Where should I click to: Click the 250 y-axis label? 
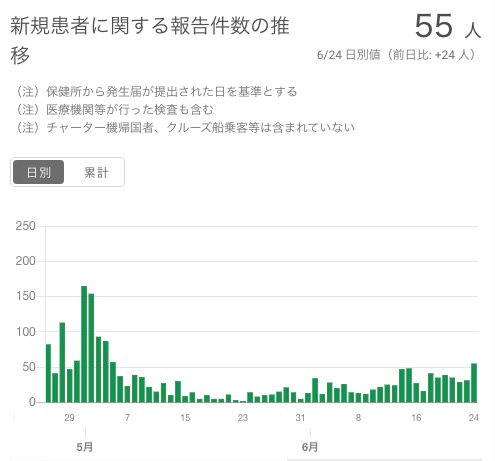click(25, 226)
